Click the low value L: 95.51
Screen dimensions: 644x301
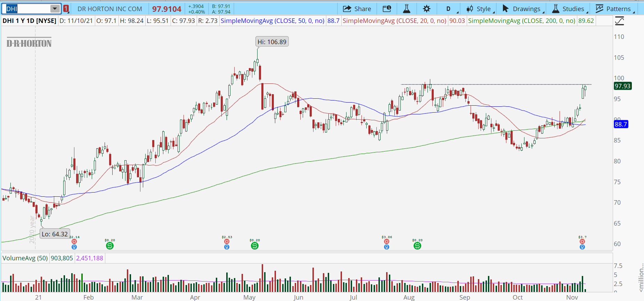click(x=158, y=21)
